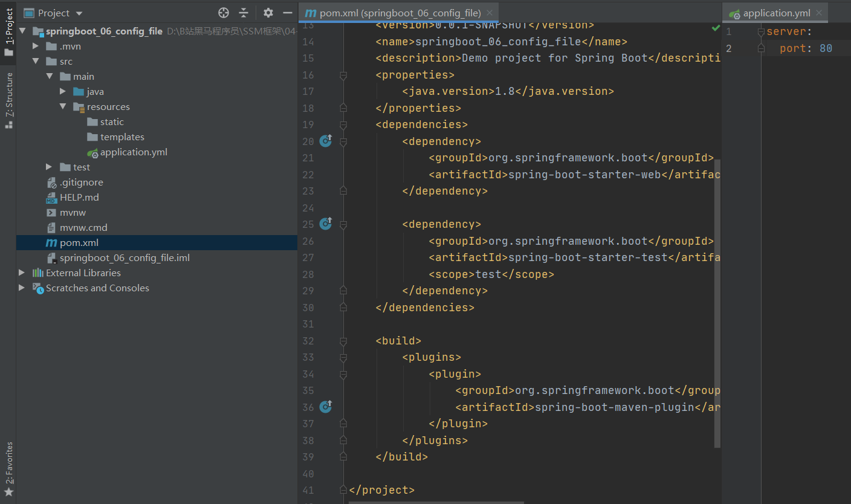Image resolution: width=851 pixels, height=504 pixels.
Task: Click the locate/scroll-from-source target icon
Action: [x=224, y=13]
